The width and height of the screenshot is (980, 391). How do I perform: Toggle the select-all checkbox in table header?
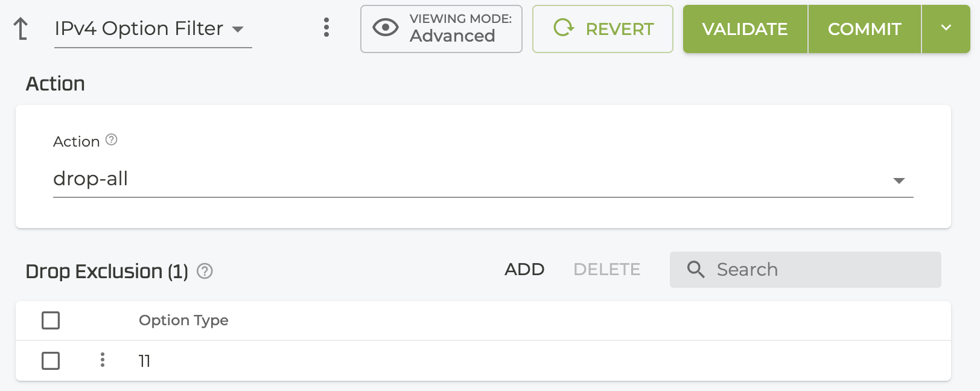[51, 320]
